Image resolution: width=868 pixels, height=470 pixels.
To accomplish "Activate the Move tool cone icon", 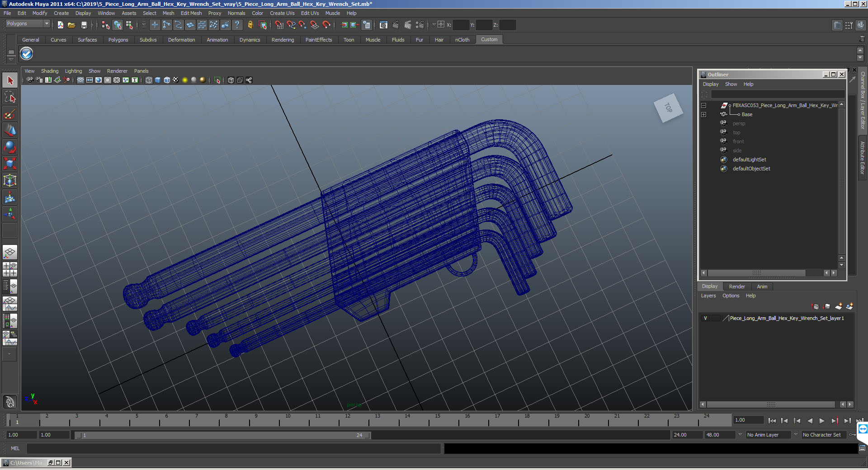I will pos(10,130).
